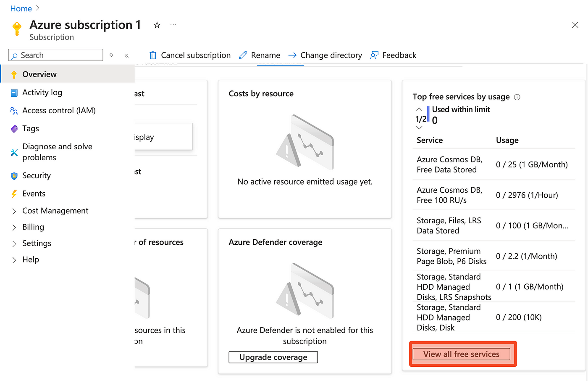Pin subscription with the star icon
This screenshot has height=381, width=588.
tap(157, 25)
